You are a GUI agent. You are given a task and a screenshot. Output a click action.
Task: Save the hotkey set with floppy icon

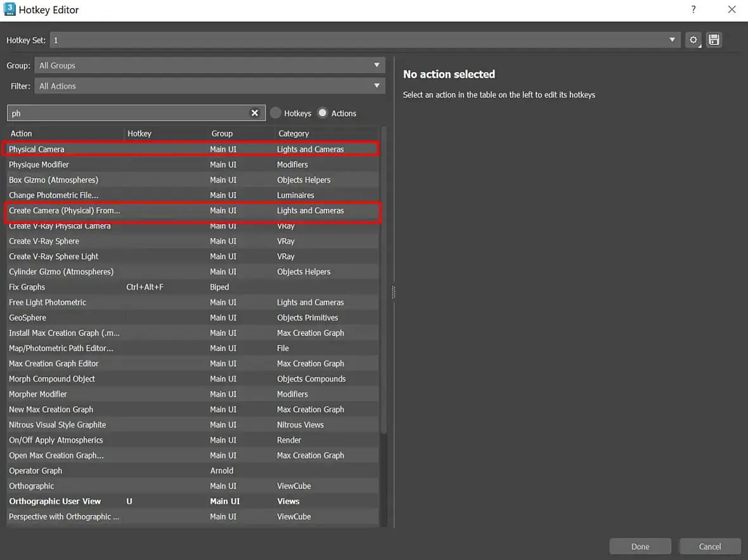coord(714,40)
